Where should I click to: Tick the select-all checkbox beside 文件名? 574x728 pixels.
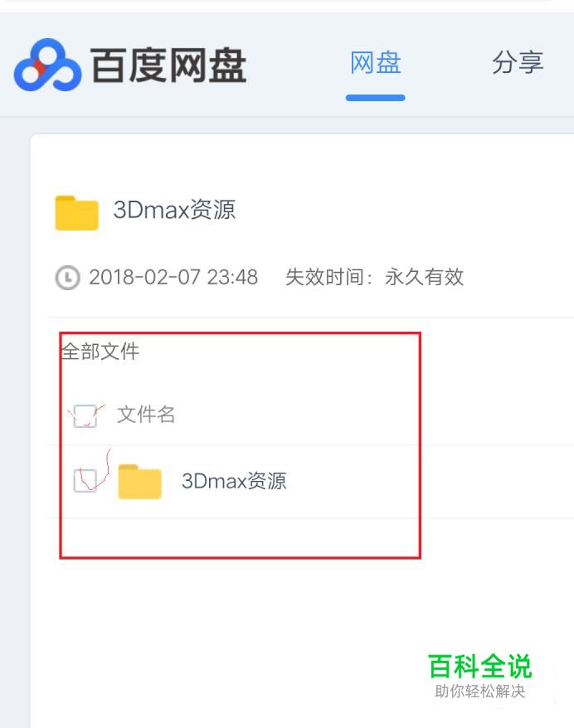85,416
